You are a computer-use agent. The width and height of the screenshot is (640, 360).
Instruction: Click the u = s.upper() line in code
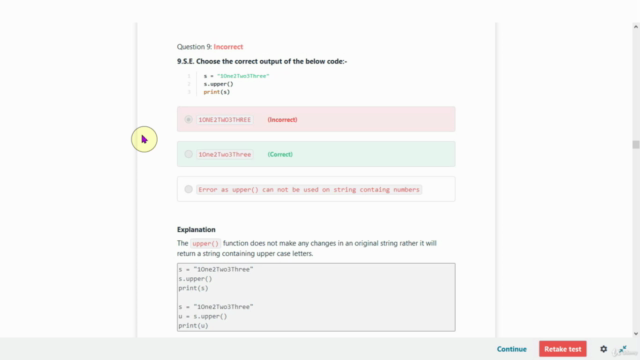[x=202, y=316]
